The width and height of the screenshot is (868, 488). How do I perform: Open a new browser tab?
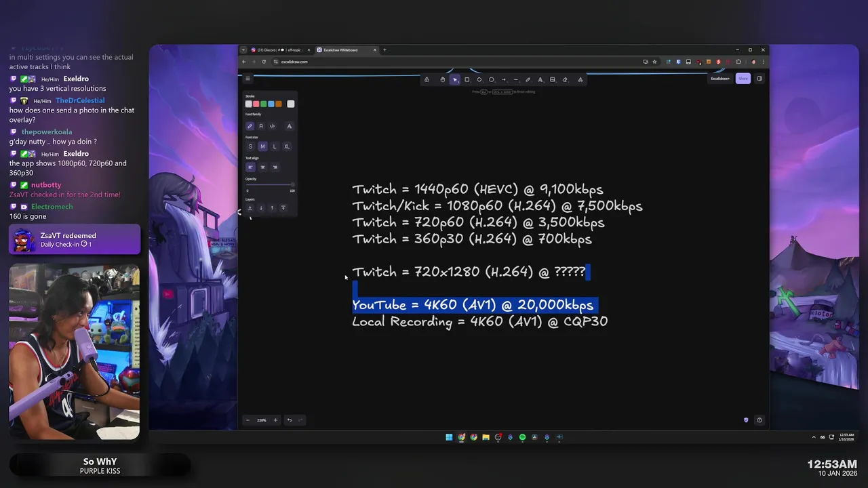(384, 49)
